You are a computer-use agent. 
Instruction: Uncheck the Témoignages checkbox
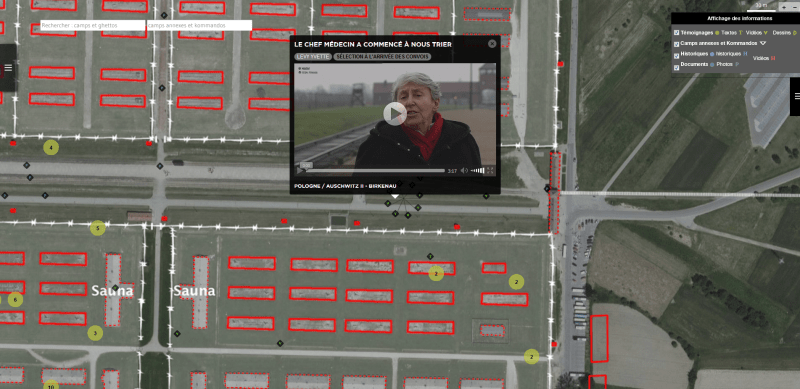[x=677, y=33]
